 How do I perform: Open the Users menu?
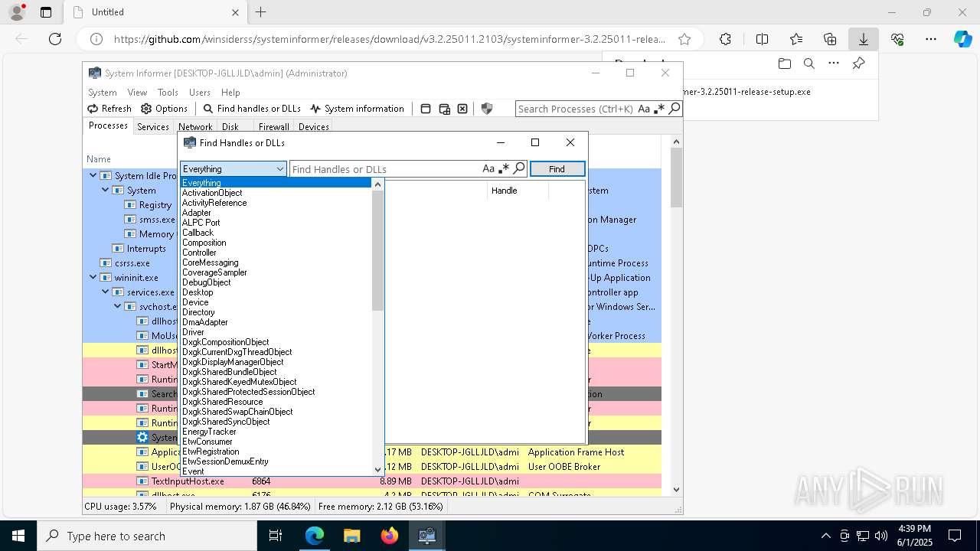(x=200, y=92)
